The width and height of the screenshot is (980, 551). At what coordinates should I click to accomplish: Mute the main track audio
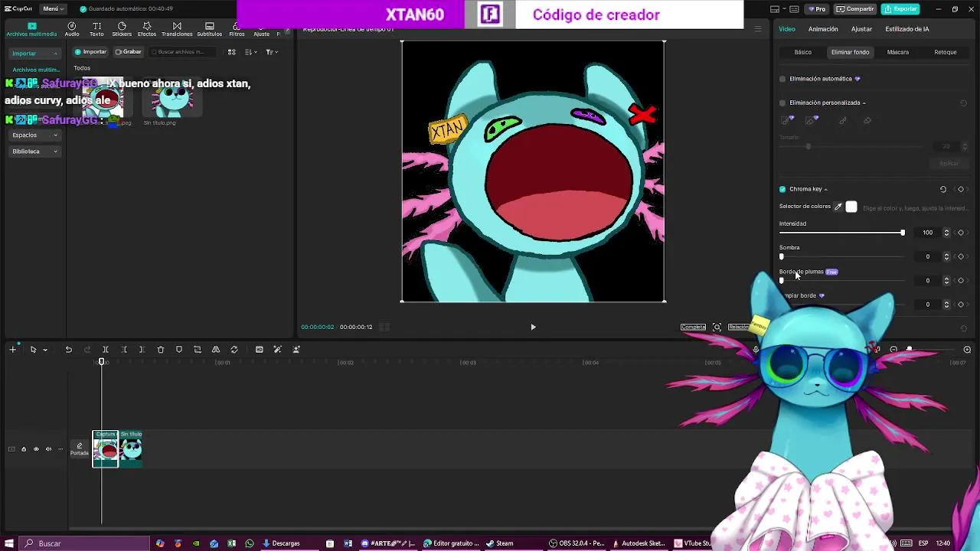[48, 449]
